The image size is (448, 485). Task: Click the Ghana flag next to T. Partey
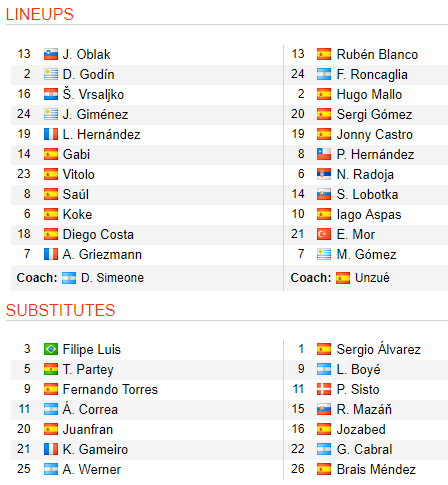click(51, 369)
